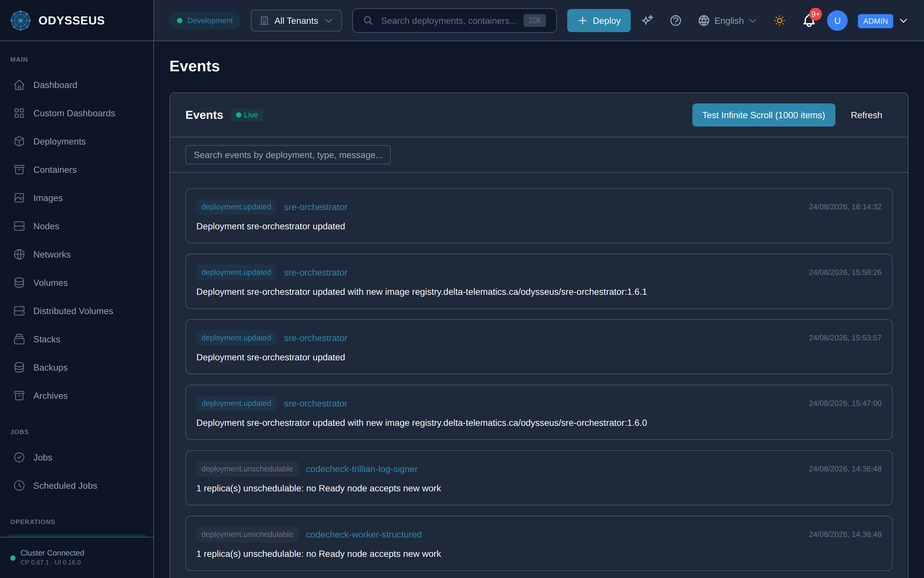Screen dimensions: 924x578
Task: Open the AI sparkles assistant
Action: pyautogui.click(x=647, y=21)
